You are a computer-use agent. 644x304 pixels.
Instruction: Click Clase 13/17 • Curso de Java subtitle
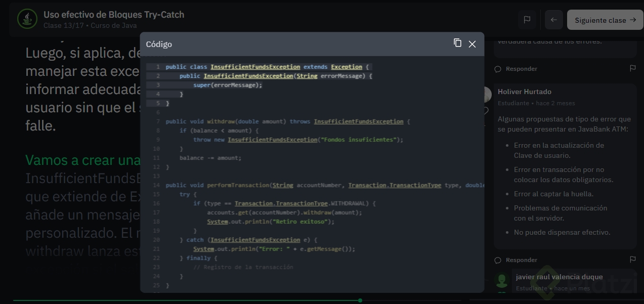point(90,25)
